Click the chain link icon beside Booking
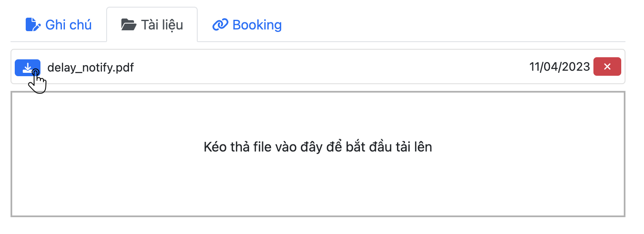The width and height of the screenshot is (644, 234). pos(220,25)
